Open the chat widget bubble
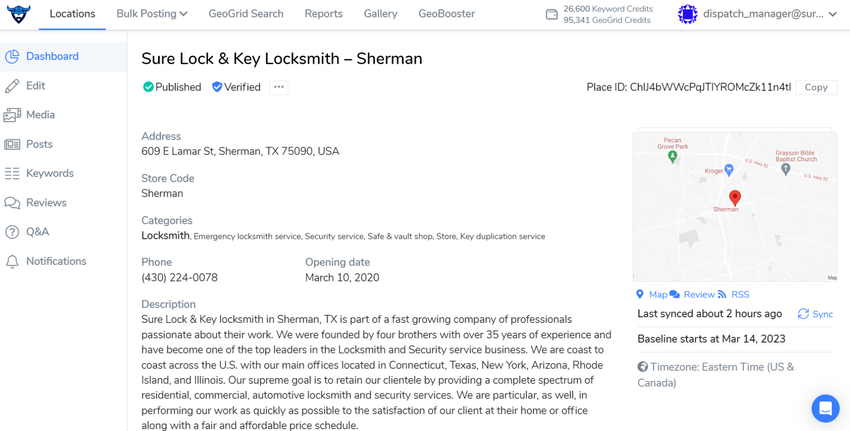 [825, 408]
